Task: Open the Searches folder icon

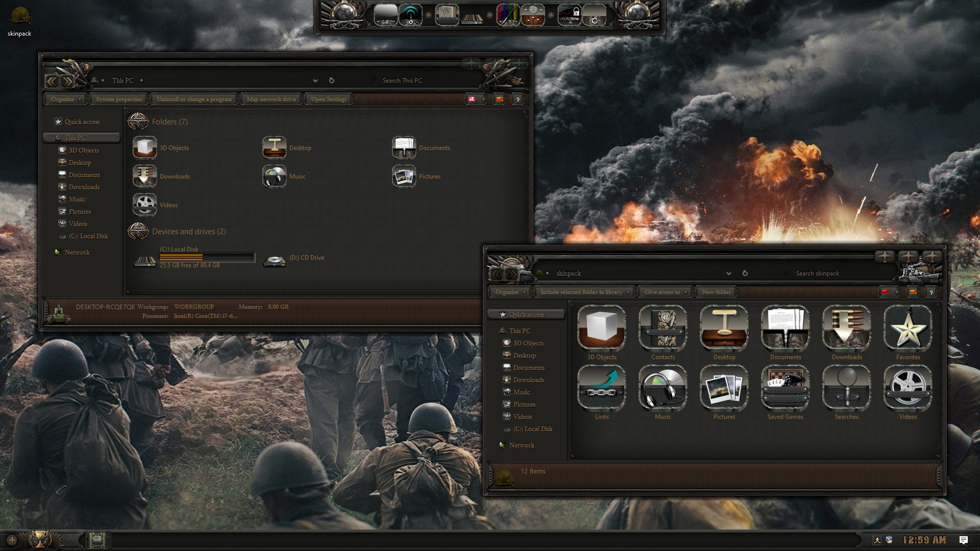Action: tap(846, 388)
